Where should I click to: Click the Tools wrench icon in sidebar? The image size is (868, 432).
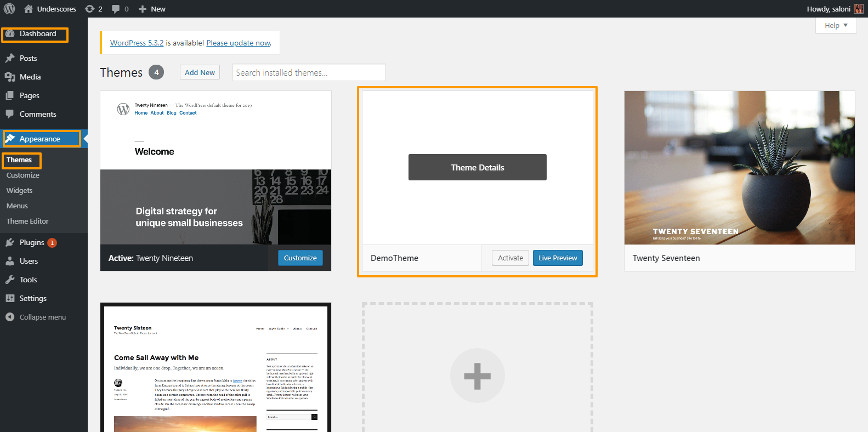point(10,280)
